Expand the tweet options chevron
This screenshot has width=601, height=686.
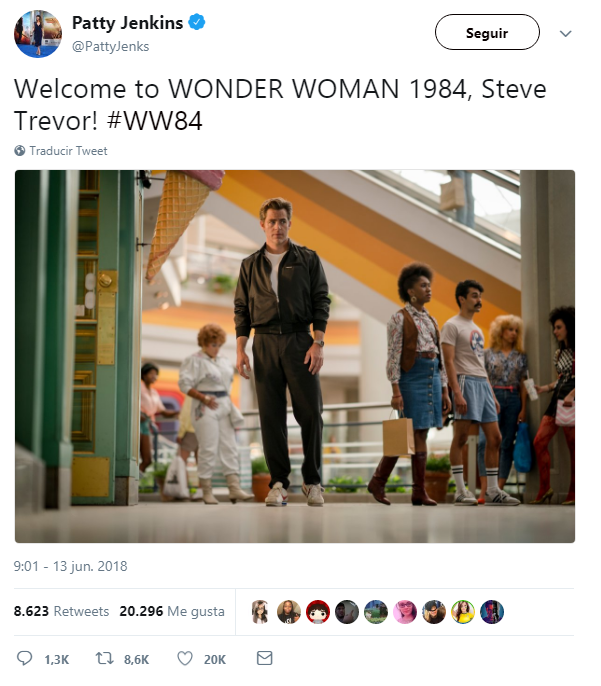566,33
